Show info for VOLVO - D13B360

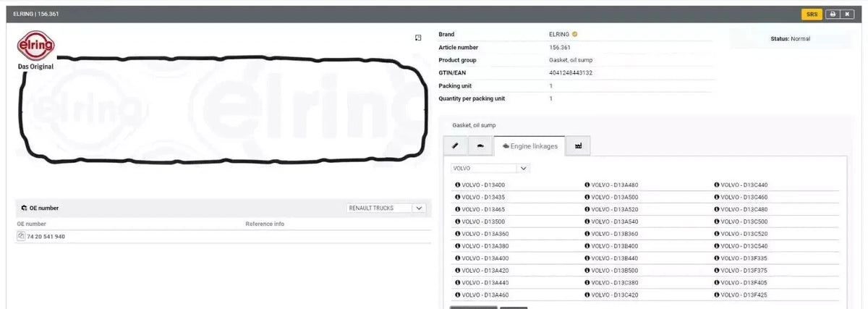coord(587,234)
